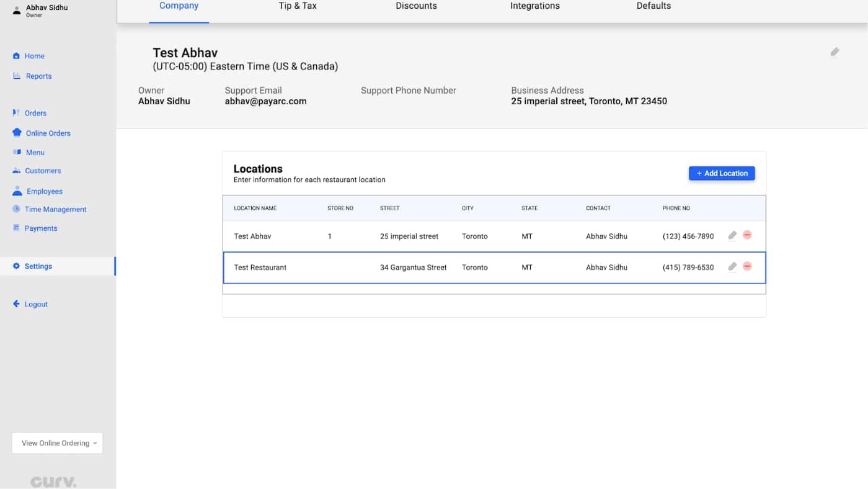
Task: Click the Online Orders chef hat icon
Action: (x=17, y=133)
